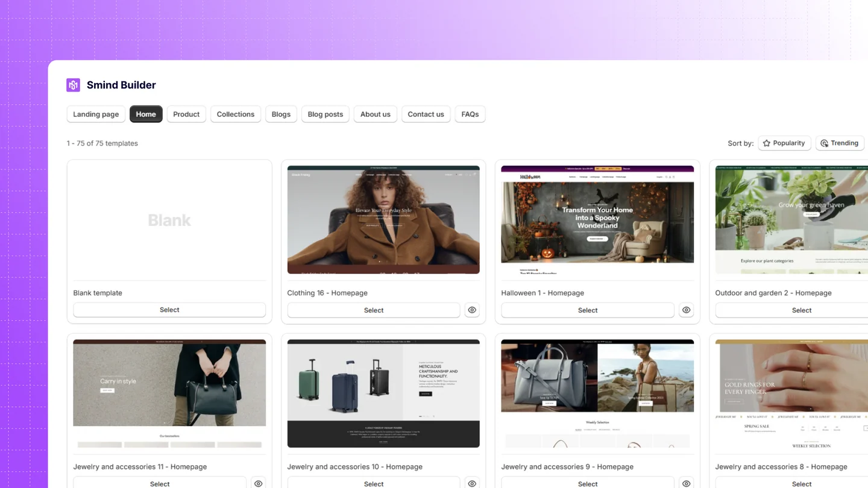Click the '1 - 75 of 75 templates' text
The height and width of the screenshot is (488, 868).
pyautogui.click(x=102, y=143)
